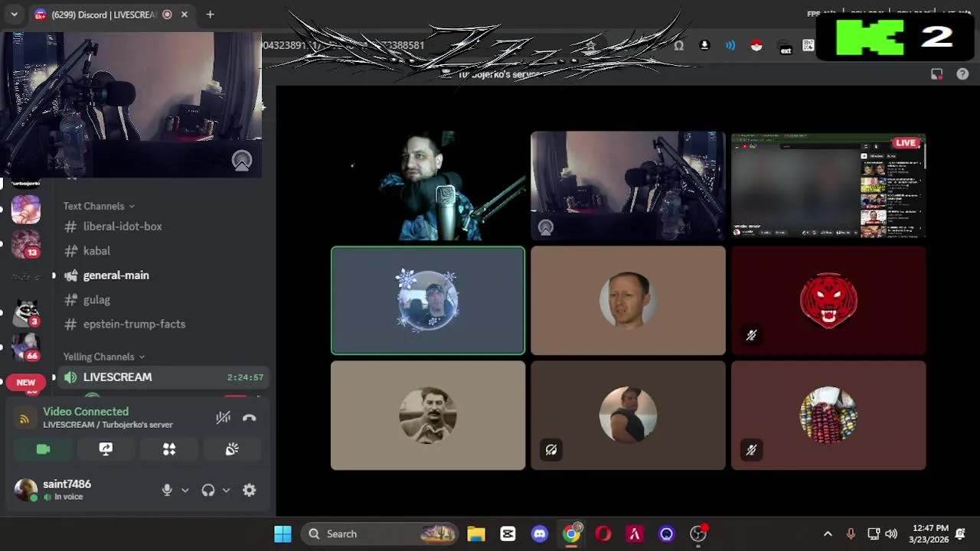Open server icon with 13 badge
The image size is (980, 551).
click(25, 245)
